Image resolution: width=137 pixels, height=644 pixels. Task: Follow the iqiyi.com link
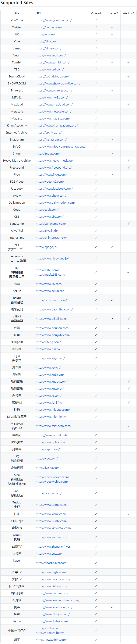50,358
